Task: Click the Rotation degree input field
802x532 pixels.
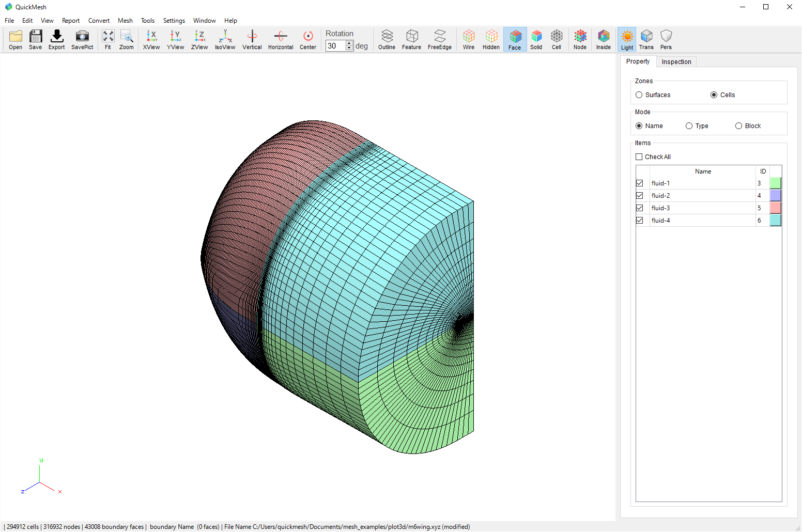Action: pos(336,46)
